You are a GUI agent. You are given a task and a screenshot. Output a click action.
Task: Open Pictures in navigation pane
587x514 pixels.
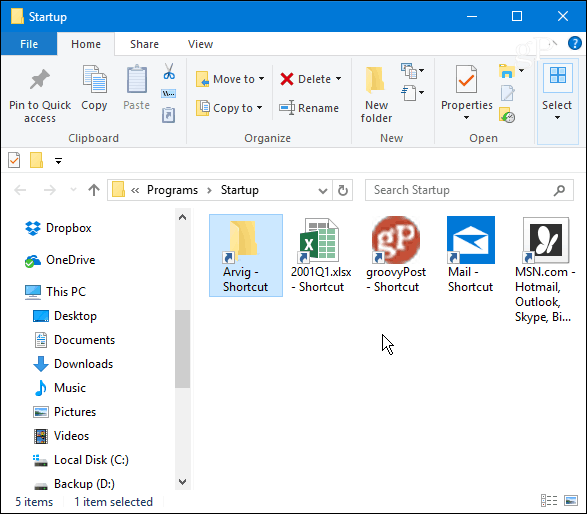(x=65, y=412)
